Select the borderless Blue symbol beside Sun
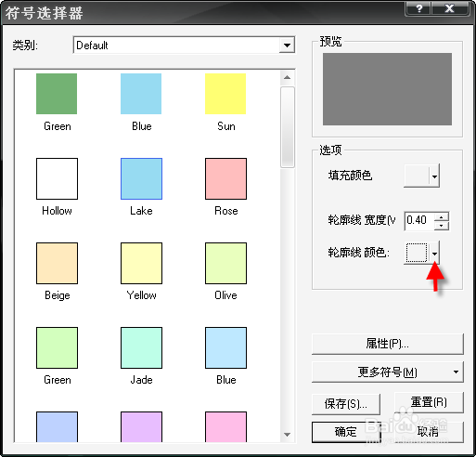This screenshot has height=457, width=476. coord(141,94)
